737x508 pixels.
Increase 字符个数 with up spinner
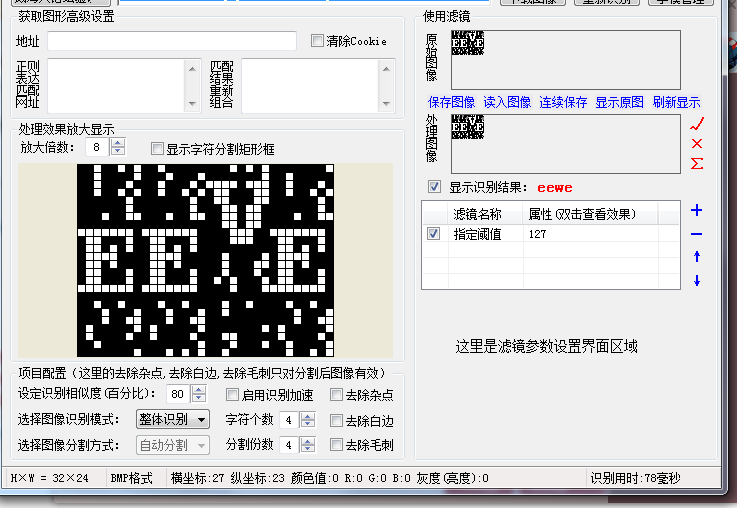pyautogui.click(x=308, y=415)
